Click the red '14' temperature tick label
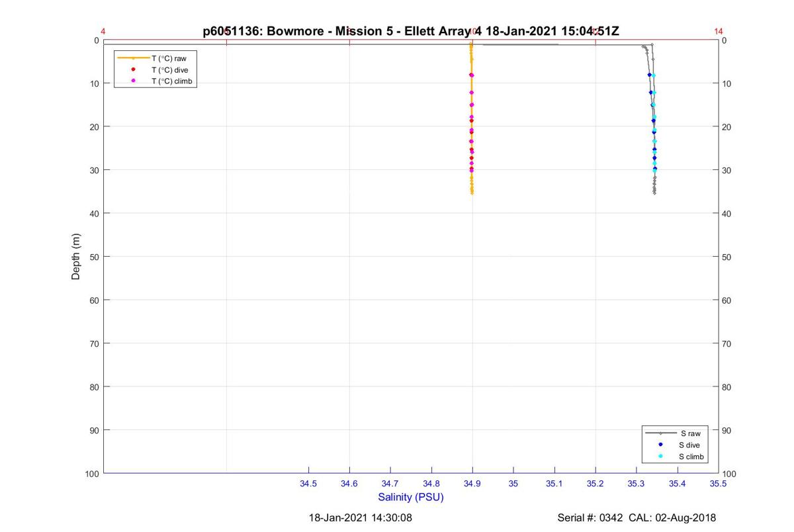Viewport: 794px width, 532px height. 719,31
